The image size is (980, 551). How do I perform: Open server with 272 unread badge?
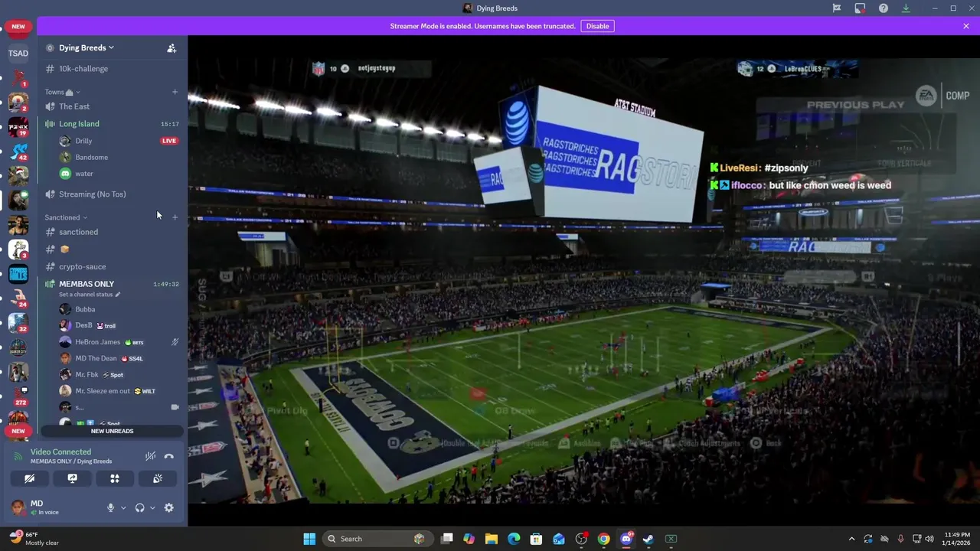coord(18,396)
